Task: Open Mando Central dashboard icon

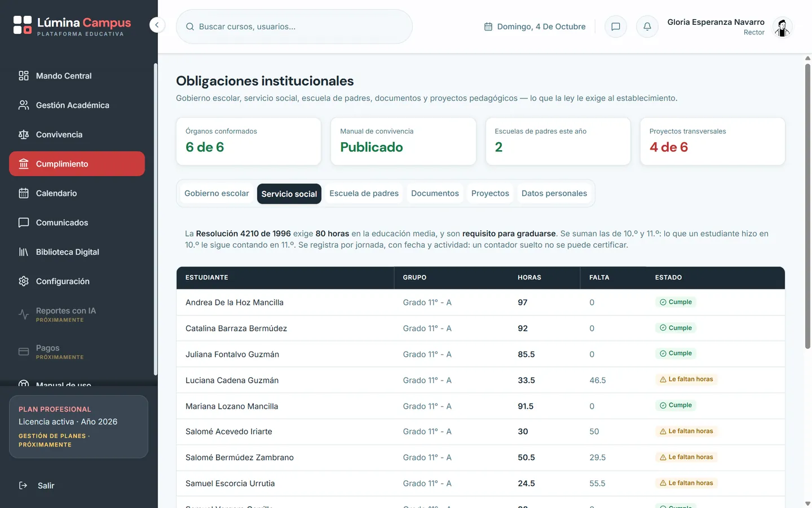Action: pyautogui.click(x=24, y=76)
